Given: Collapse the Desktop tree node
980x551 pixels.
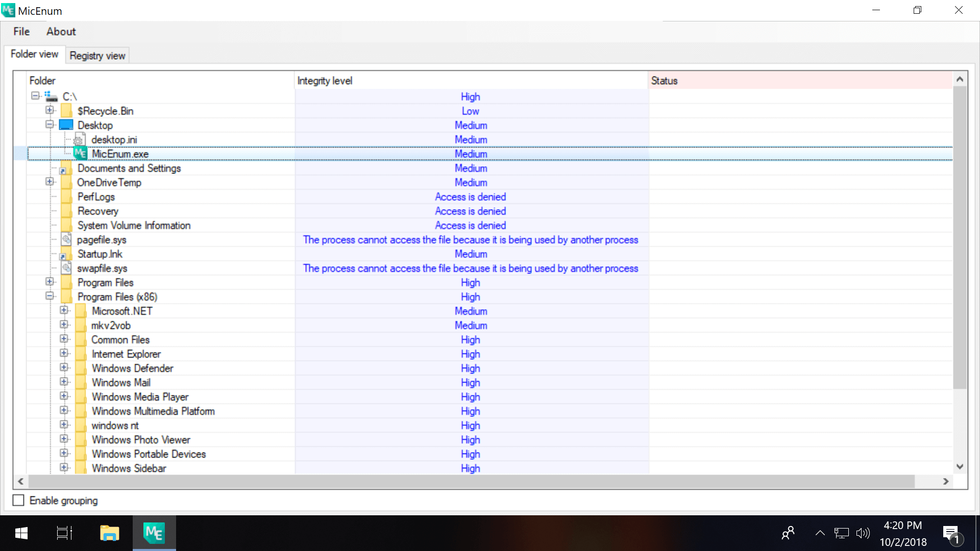Looking at the screenshot, I should [50, 124].
